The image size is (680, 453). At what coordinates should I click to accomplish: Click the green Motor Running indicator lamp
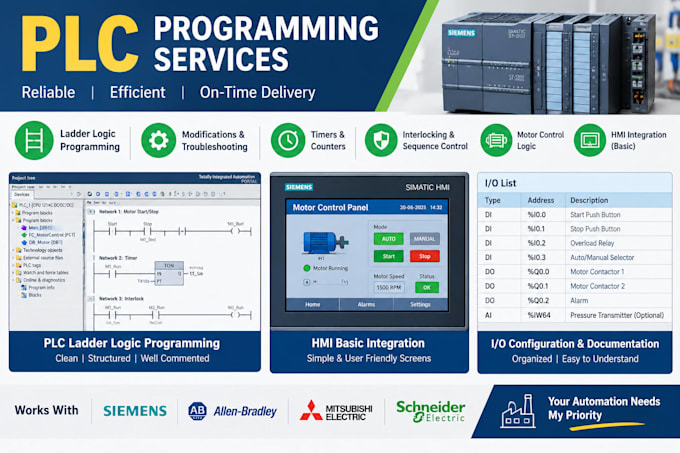pyautogui.click(x=307, y=268)
